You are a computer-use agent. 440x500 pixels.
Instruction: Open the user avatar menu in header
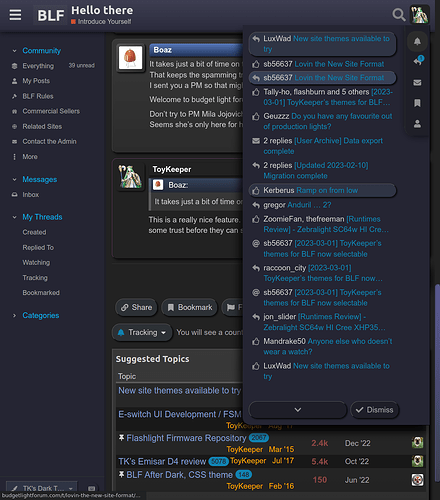coord(419,15)
